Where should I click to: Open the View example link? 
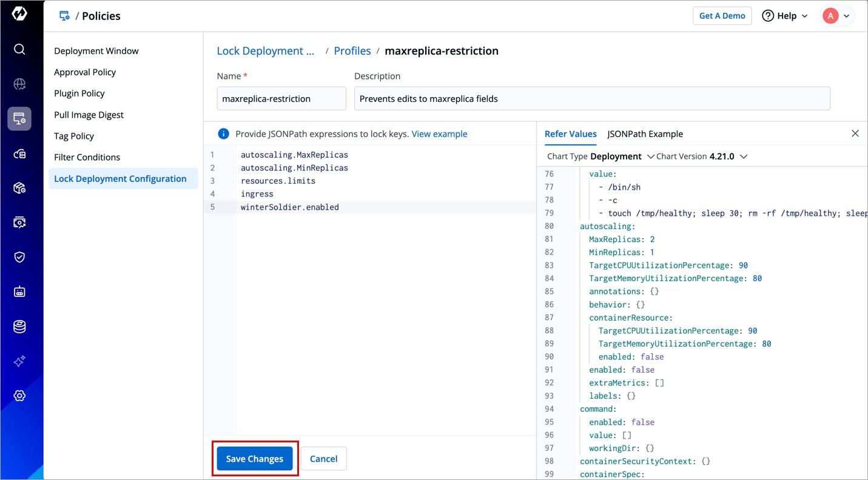point(439,134)
